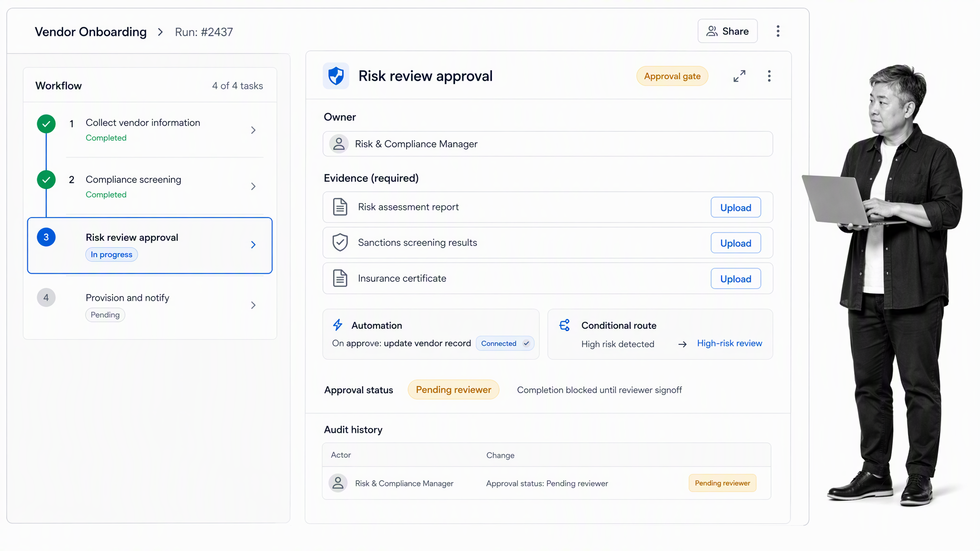
Task: Expand the Compliance screening task chevron
Action: point(253,187)
